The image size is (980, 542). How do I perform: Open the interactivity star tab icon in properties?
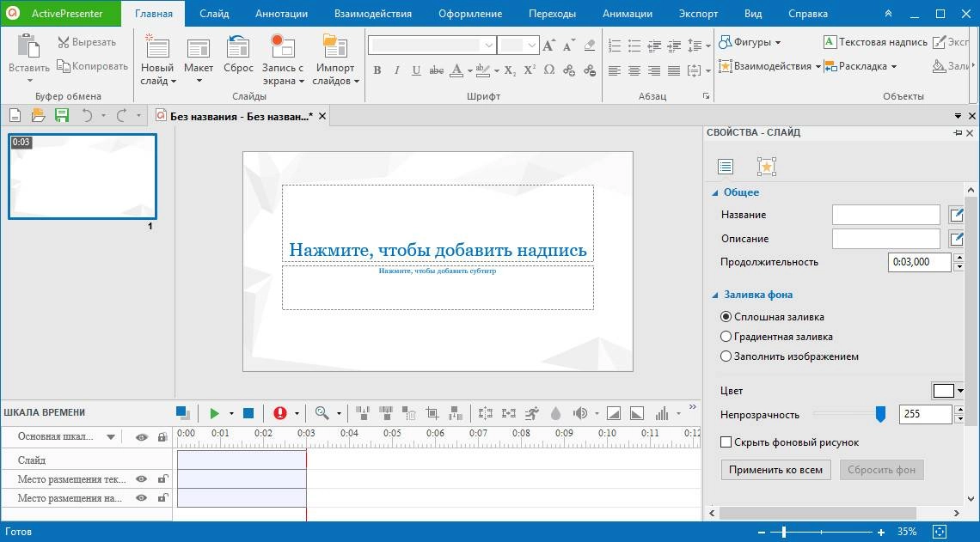(x=766, y=166)
